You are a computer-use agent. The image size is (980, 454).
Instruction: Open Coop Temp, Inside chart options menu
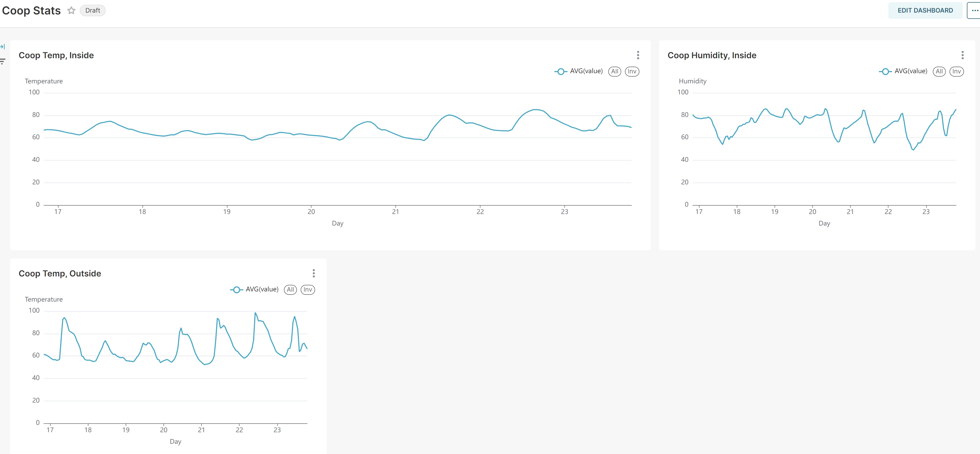coord(638,55)
